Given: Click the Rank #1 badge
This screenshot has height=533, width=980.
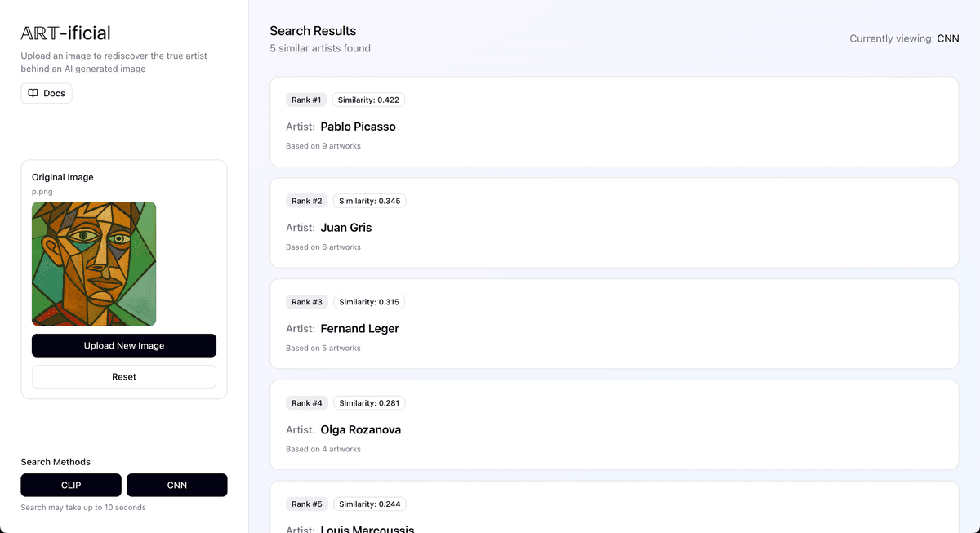Looking at the screenshot, I should [x=306, y=100].
